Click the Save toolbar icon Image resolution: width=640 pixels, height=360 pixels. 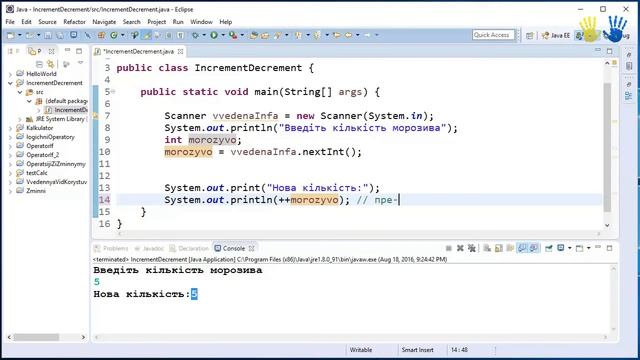(48, 36)
